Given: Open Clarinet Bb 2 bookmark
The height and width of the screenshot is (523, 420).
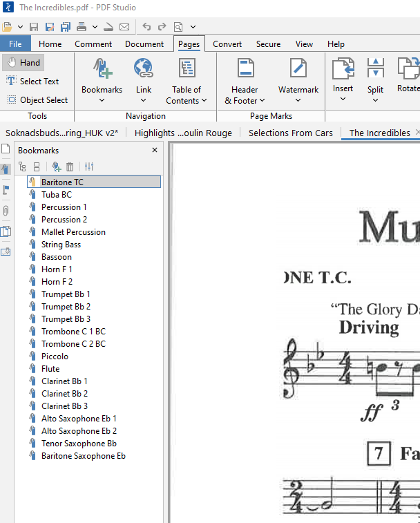Looking at the screenshot, I should [64, 394].
